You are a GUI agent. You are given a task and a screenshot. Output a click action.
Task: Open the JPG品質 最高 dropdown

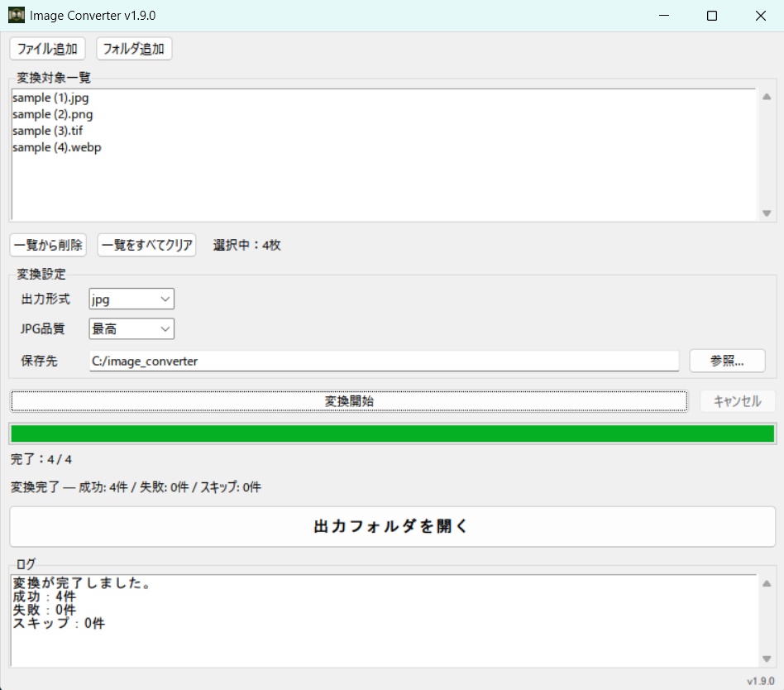(x=131, y=328)
